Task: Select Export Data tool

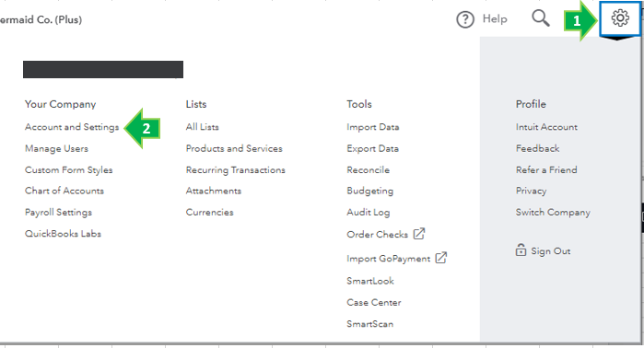Action: click(x=372, y=148)
